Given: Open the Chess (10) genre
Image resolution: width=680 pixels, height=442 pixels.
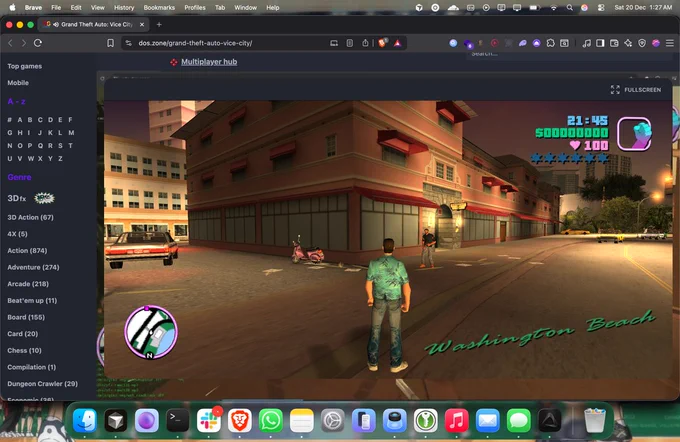Looking at the screenshot, I should (x=24, y=350).
